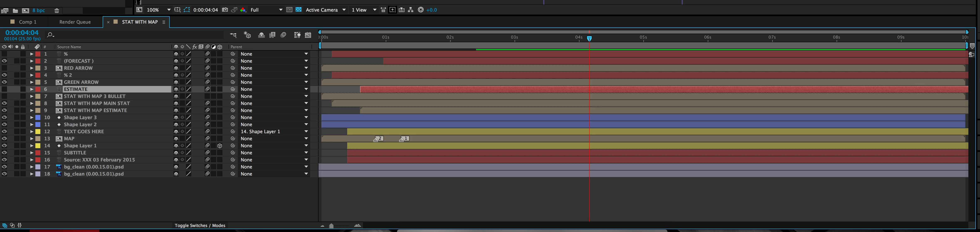Viewport: 980px width, 232px height.
Task: Click the Draft 3D icon
Action: point(247,35)
